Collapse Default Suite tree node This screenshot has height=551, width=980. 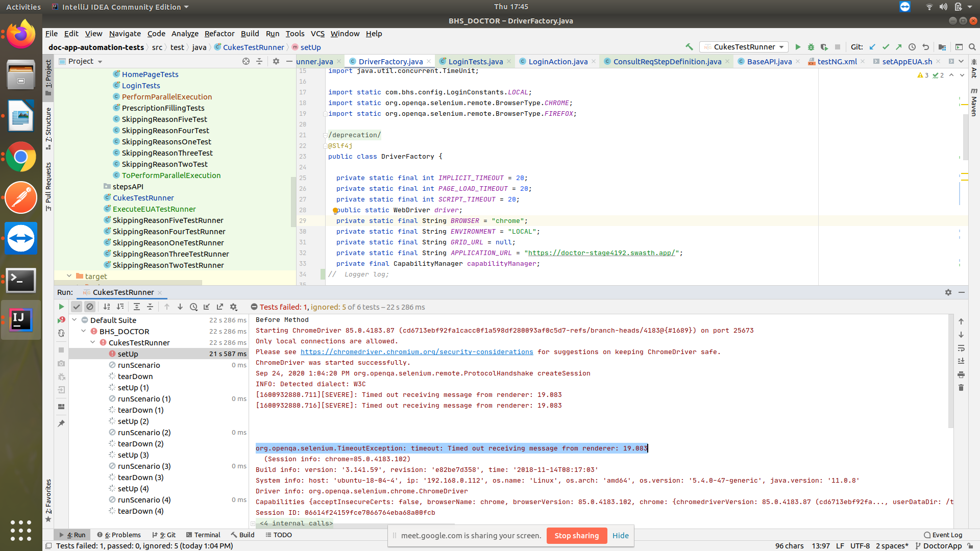click(75, 320)
